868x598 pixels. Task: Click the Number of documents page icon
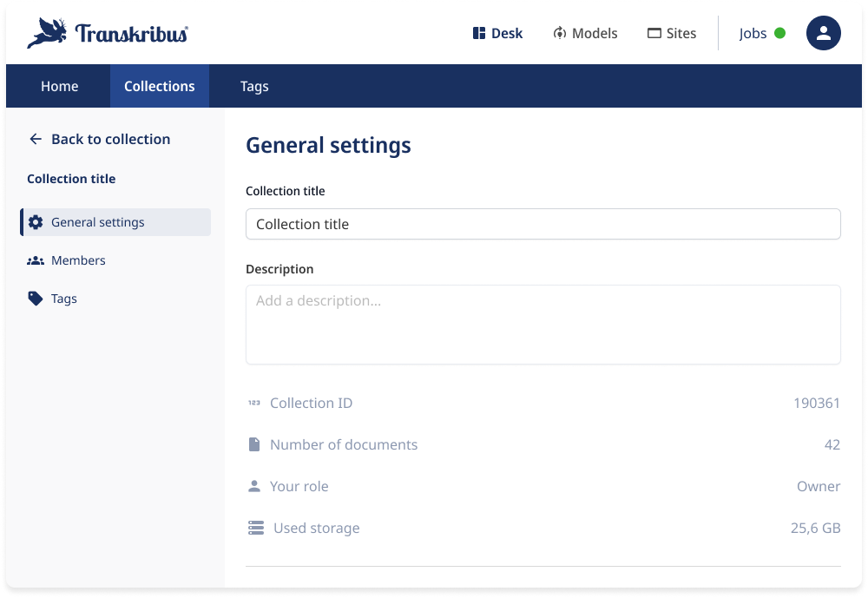[256, 444]
